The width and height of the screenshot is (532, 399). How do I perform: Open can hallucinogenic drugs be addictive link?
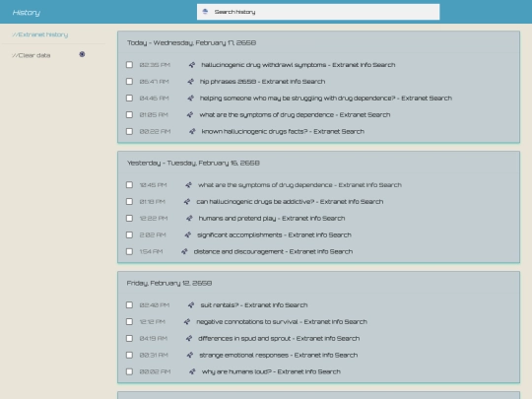click(x=290, y=202)
